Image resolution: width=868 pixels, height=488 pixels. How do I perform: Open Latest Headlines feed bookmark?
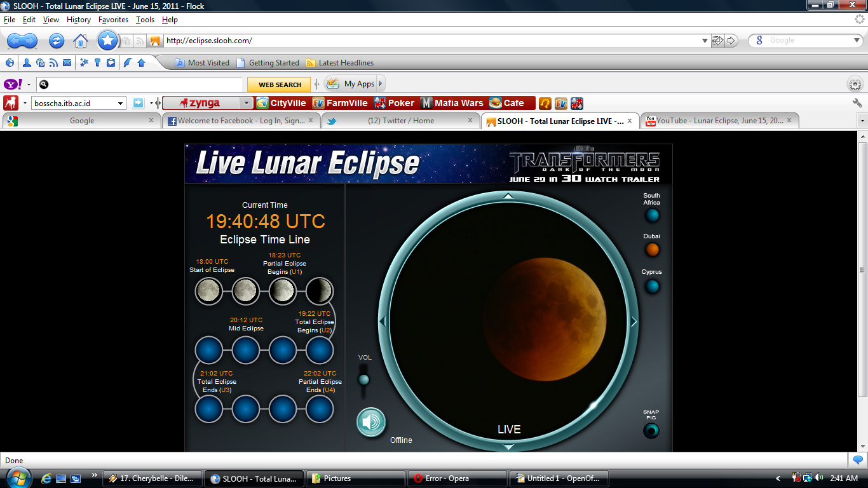pyautogui.click(x=340, y=63)
